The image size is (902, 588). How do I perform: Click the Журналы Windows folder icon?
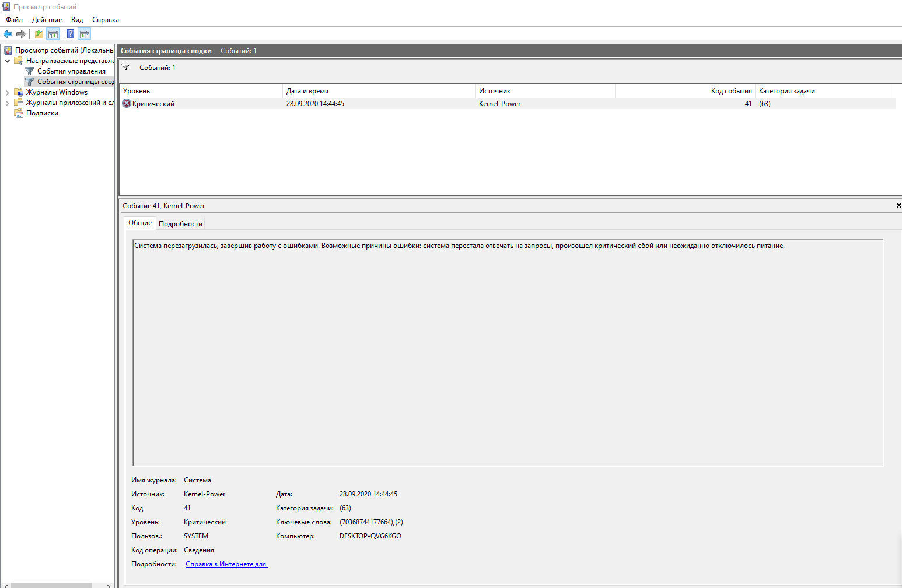point(19,92)
